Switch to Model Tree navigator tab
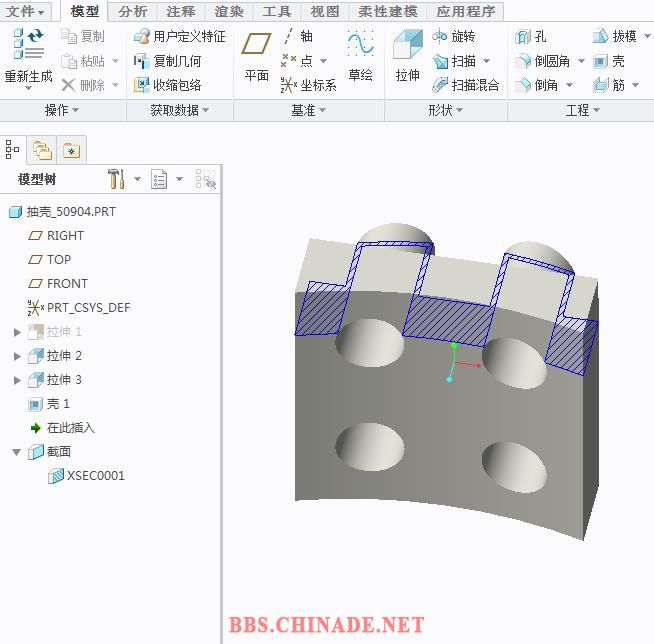Viewport: 654px width, 644px height. tap(12, 149)
